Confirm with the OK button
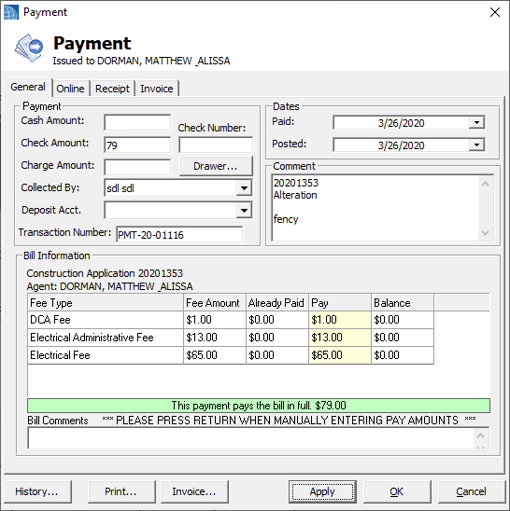 pyautogui.click(x=397, y=492)
